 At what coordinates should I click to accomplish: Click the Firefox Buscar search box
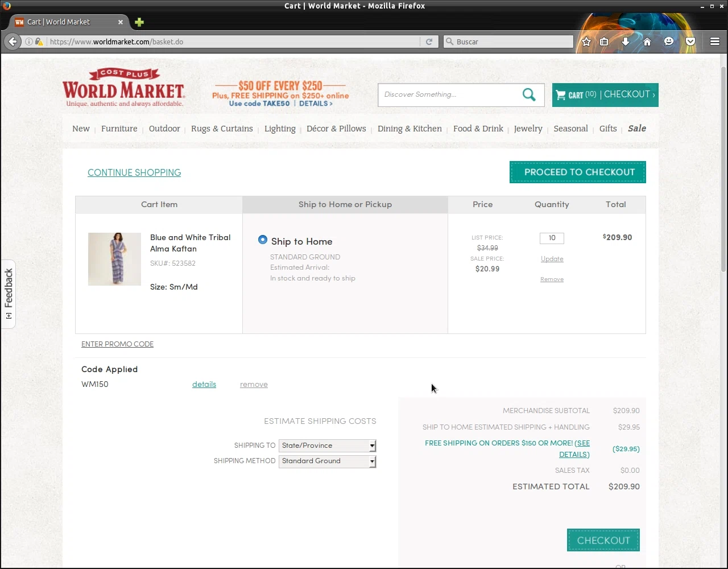pos(508,42)
